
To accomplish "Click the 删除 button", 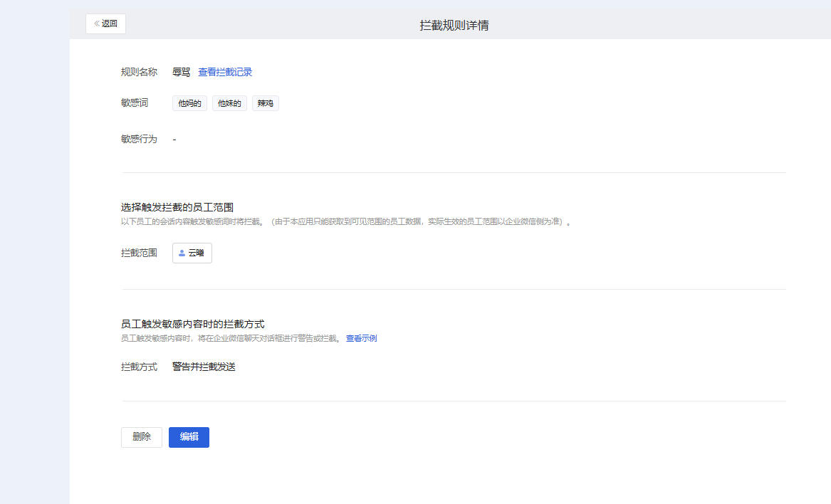I will (142, 437).
